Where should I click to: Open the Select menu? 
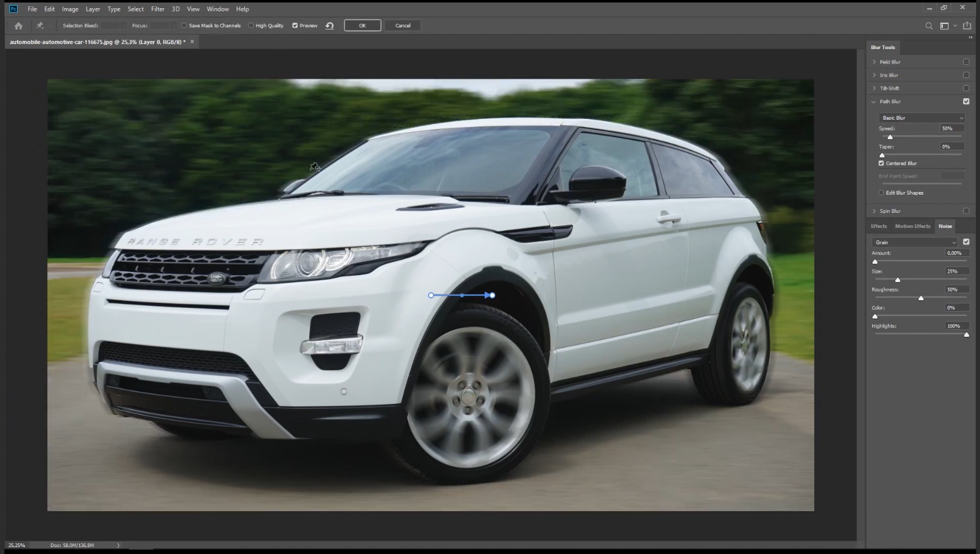135,9
